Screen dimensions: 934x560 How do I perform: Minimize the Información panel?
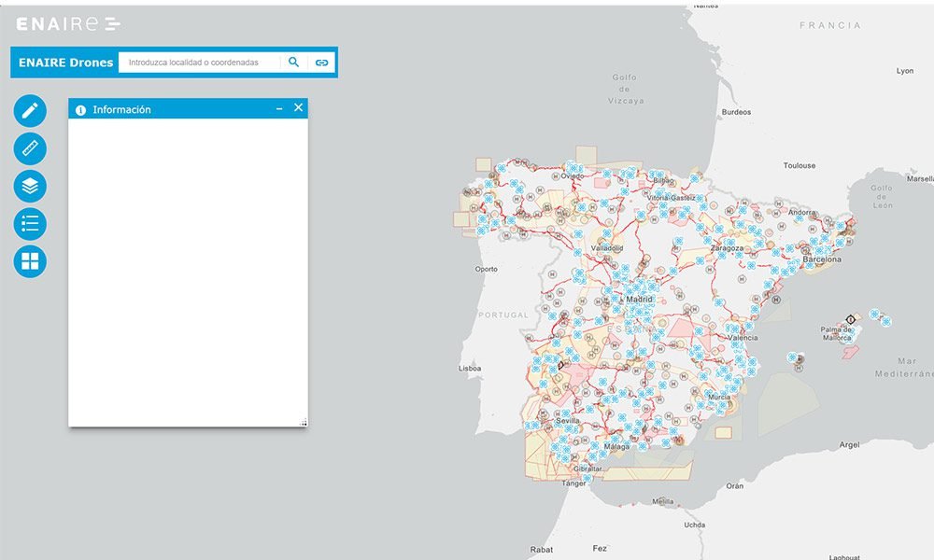coord(279,109)
